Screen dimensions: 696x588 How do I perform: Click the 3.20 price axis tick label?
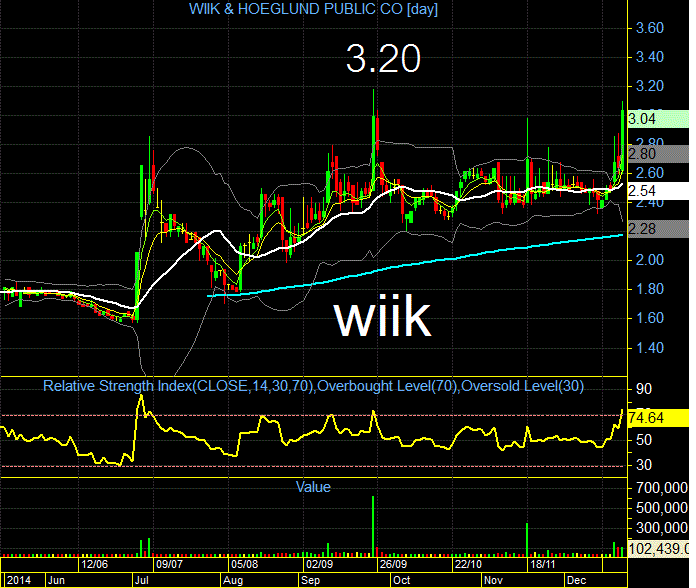(649, 86)
